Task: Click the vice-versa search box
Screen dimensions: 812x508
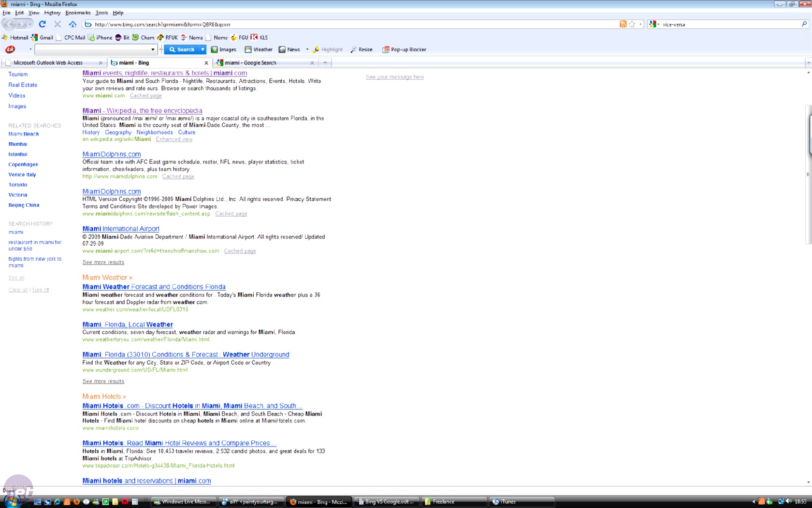Action: pos(730,24)
